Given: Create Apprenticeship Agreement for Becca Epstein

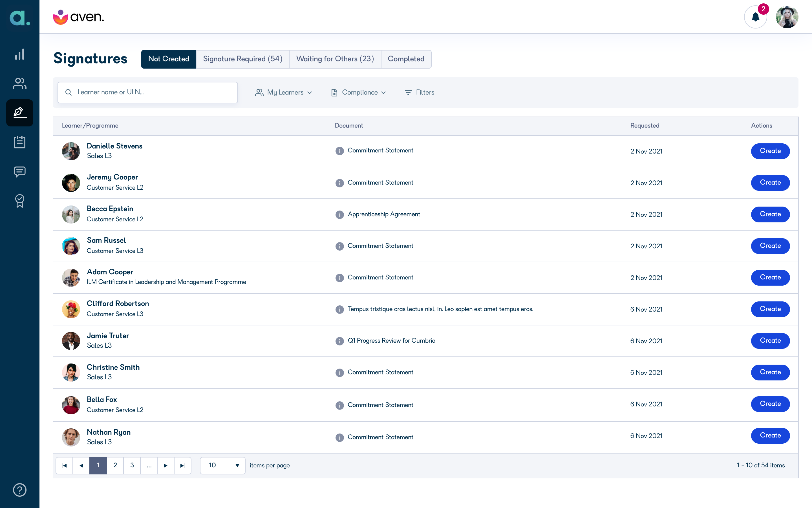Looking at the screenshot, I should pos(770,214).
